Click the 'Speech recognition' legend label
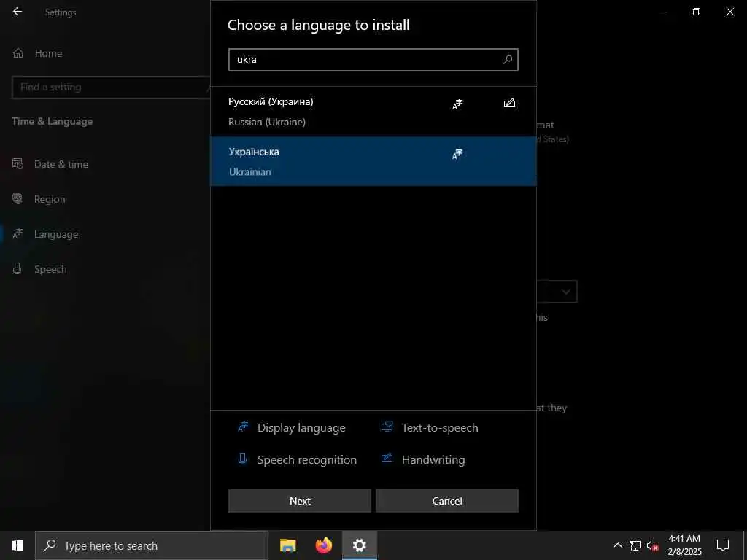The width and height of the screenshot is (747, 560). (x=307, y=459)
